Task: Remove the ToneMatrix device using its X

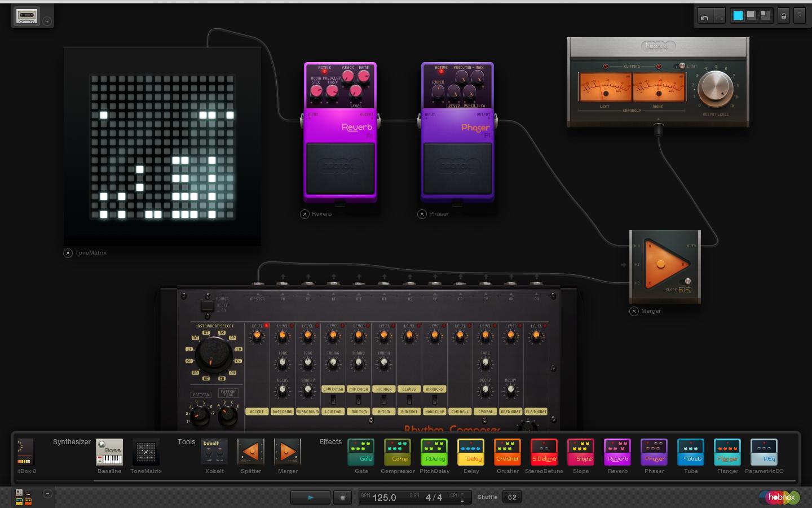Action: (x=68, y=253)
